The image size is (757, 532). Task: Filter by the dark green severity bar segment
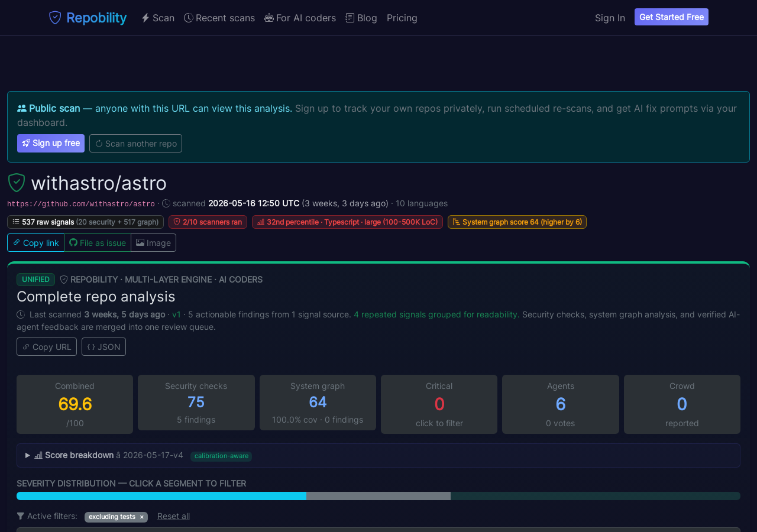(596, 496)
